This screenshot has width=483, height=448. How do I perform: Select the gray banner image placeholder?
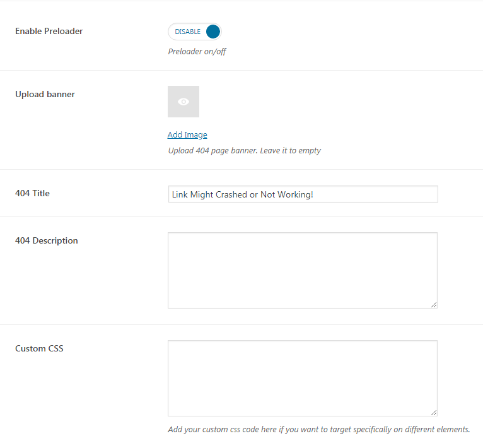[x=183, y=102]
